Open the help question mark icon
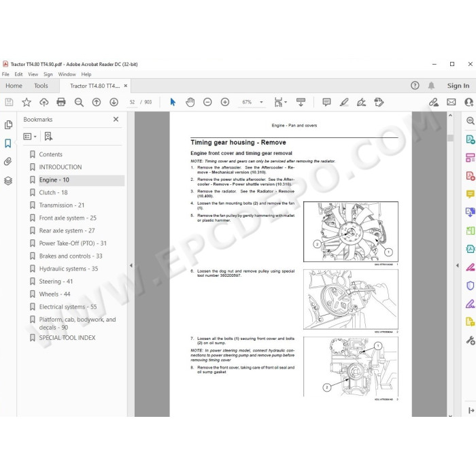 click(415, 86)
